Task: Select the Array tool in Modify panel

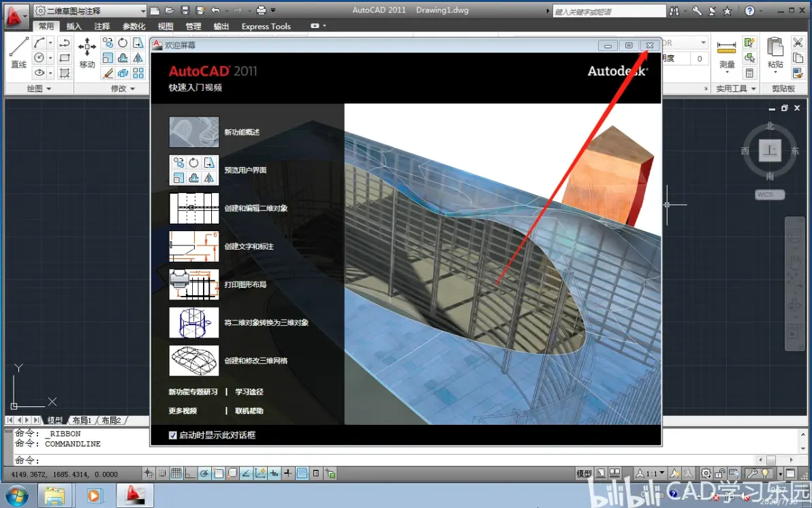Action: [138, 73]
